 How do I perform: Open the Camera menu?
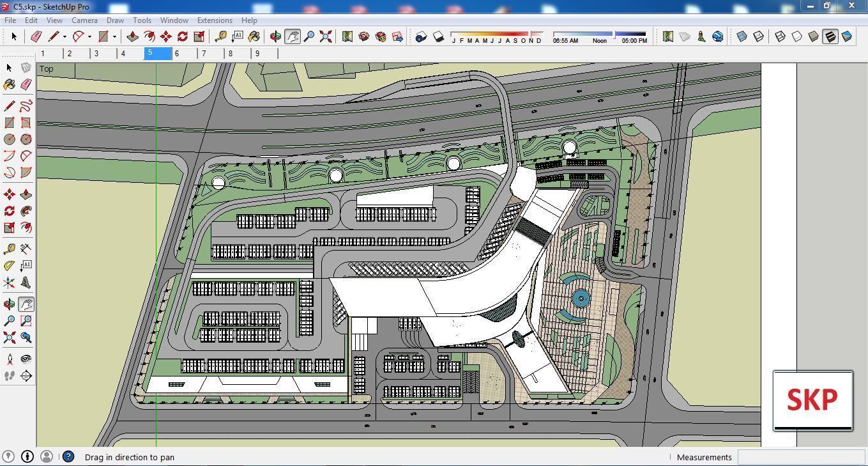point(84,20)
